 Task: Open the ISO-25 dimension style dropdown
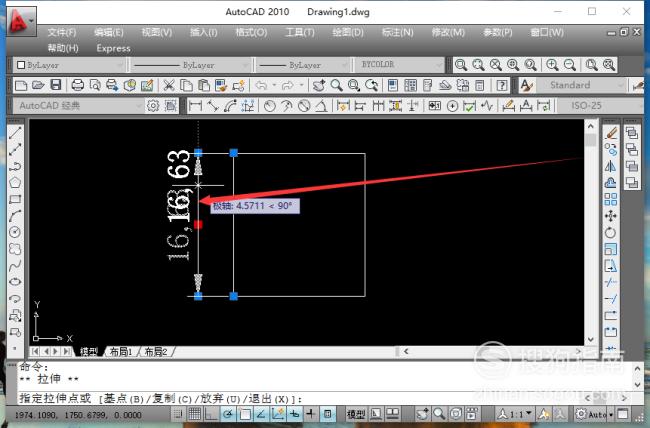(x=599, y=106)
